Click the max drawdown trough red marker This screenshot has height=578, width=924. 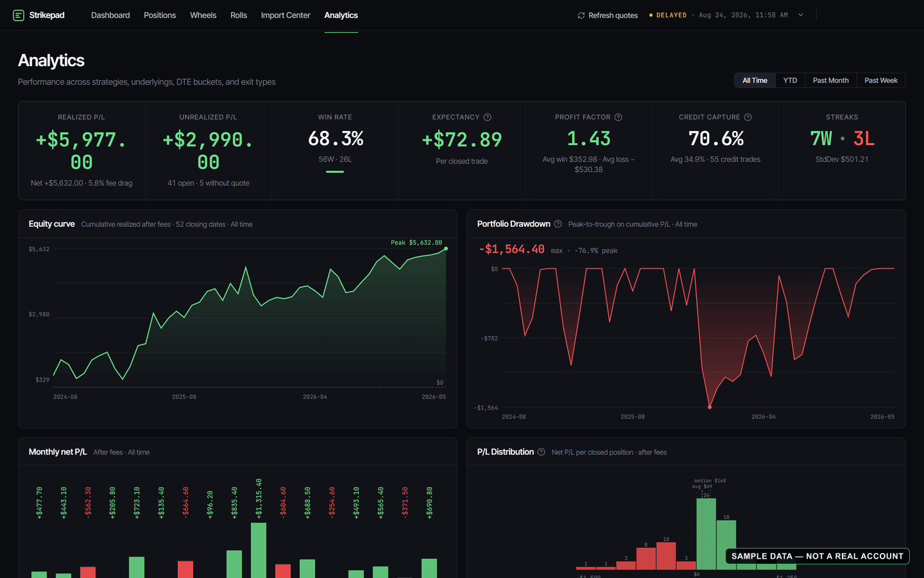(710, 407)
